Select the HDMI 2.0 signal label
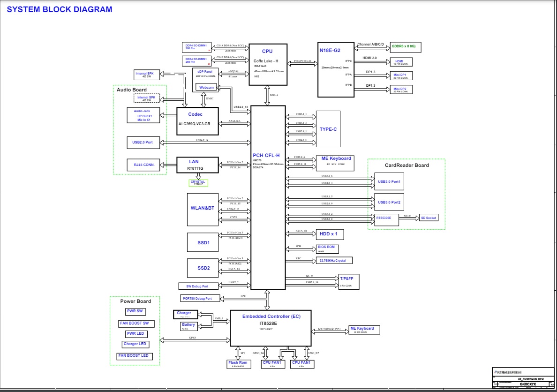The height and width of the screenshot is (392, 557). [369, 58]
